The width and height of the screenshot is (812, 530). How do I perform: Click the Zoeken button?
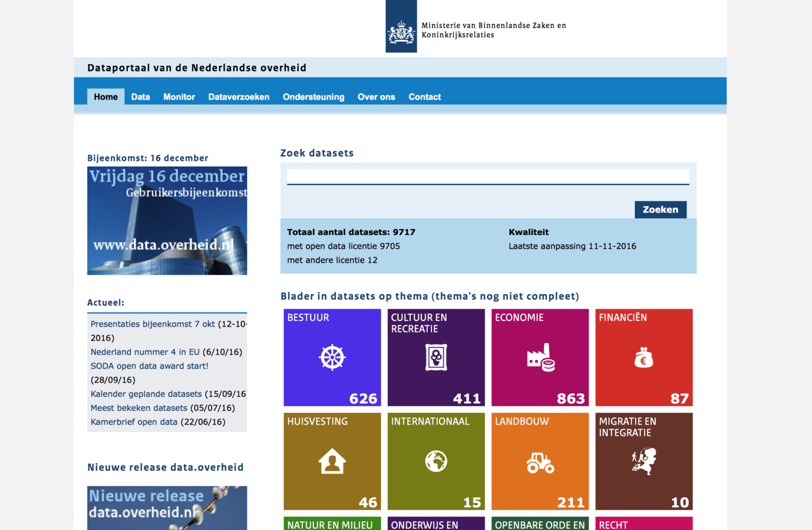pyautogui.click(x=661, y=210)
